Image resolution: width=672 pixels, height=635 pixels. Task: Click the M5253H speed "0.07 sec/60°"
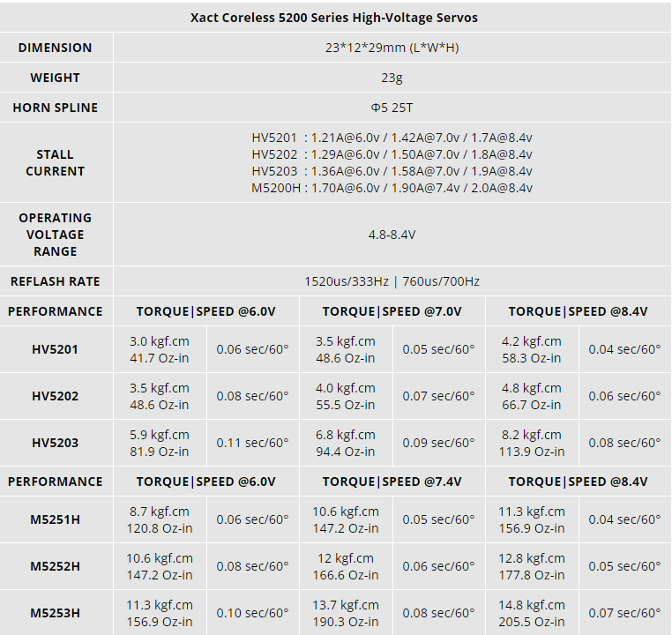(x=624, y=613)
